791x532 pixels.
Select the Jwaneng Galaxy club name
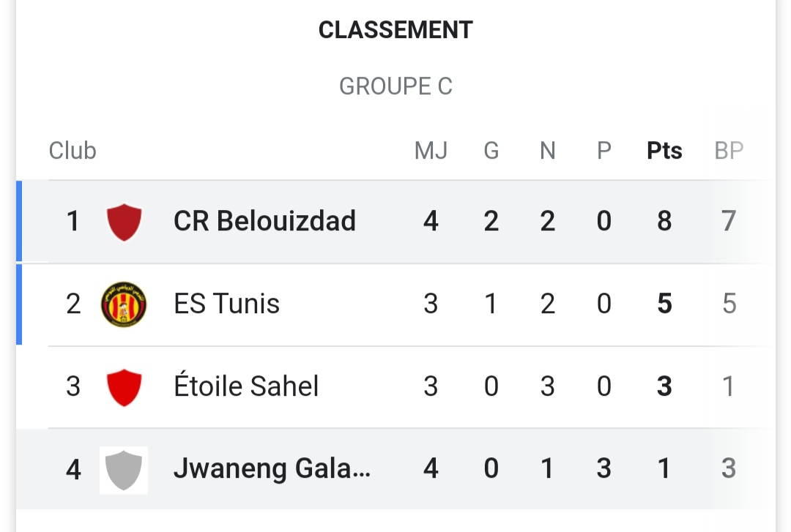click(x=272, y=469)
